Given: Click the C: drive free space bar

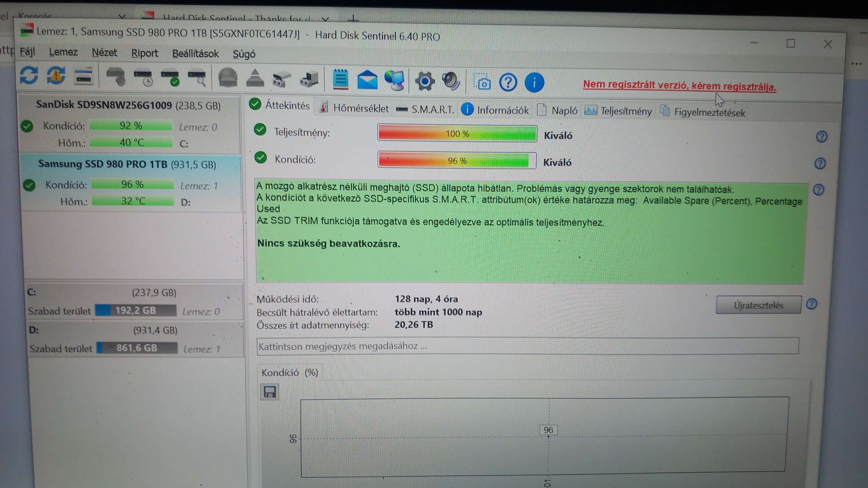Looking at the screenshot, I should coord(135,311).
